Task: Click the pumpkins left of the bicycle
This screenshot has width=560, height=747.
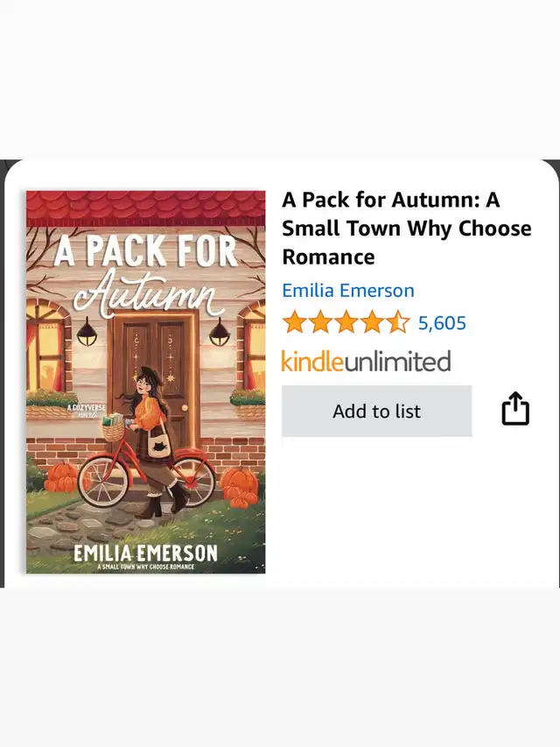Action: click(61, 477)
